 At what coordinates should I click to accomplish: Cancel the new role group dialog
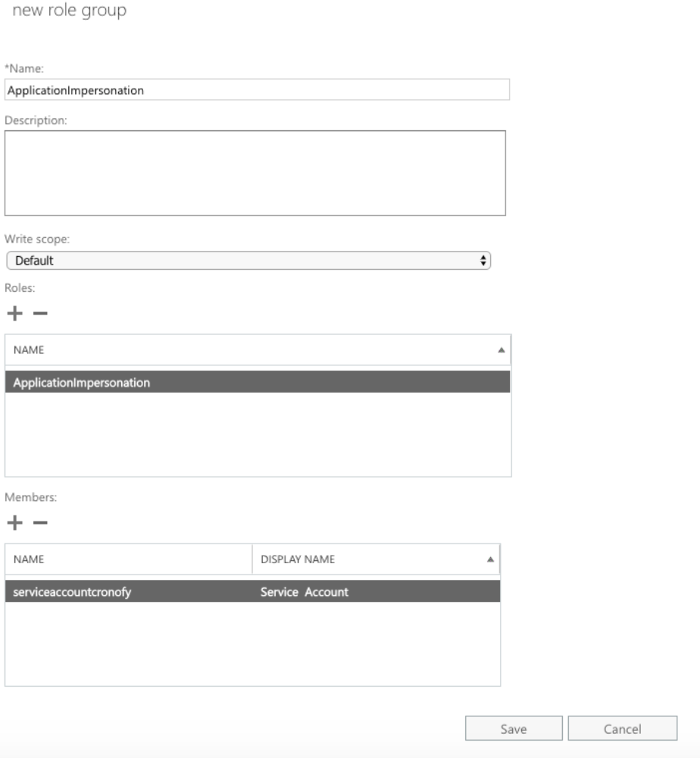622,728
